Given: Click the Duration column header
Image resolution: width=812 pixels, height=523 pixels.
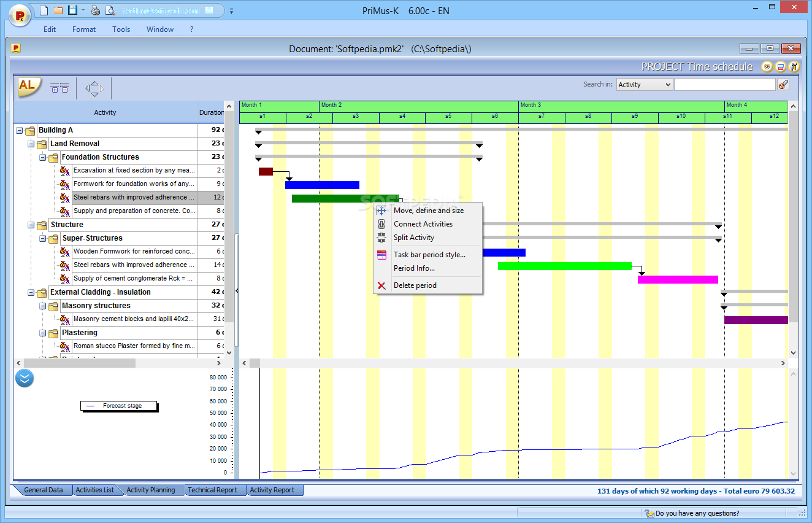Looking at the screenshot, I should (x=212, y=112).
